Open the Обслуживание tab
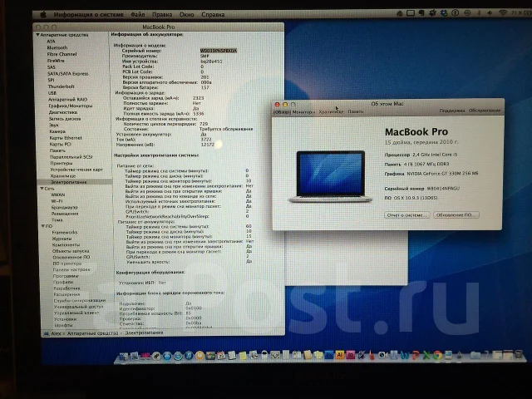This screenshot has height=399, width=532. coord(485,111)
